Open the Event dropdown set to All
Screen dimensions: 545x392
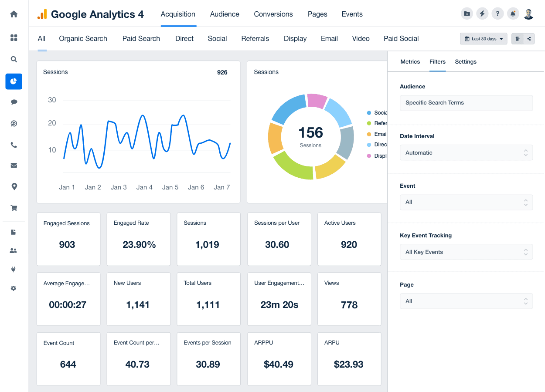tap(466, 202)
